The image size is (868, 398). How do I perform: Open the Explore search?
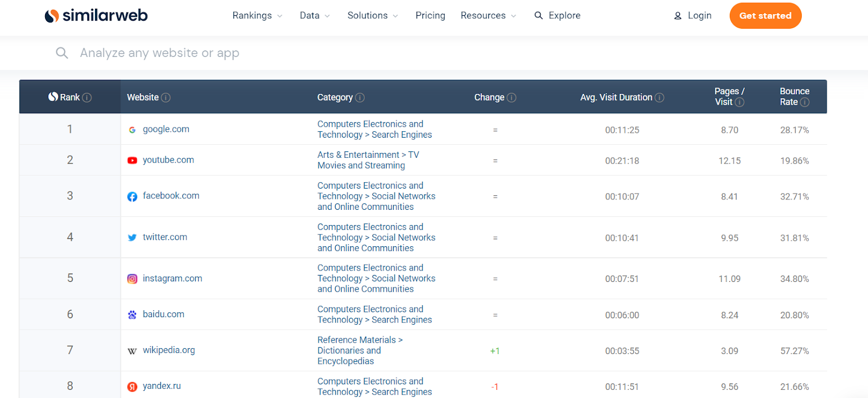click(558, 16)
